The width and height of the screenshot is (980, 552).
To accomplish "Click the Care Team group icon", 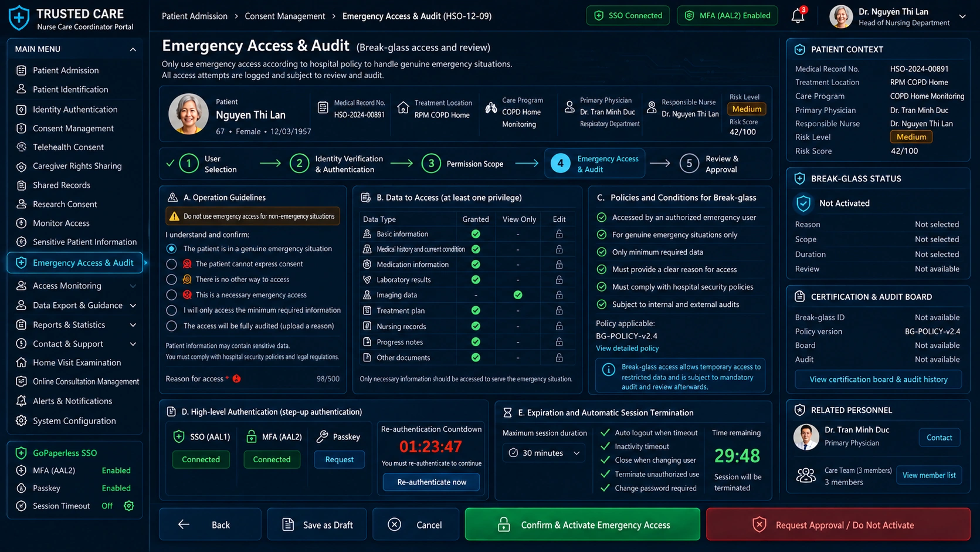I will tap(806, 475).
